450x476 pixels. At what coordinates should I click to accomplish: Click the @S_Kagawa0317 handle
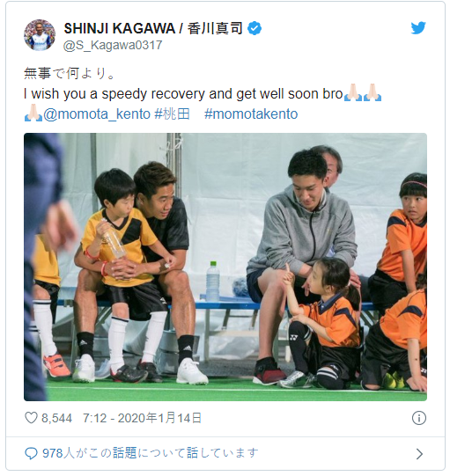113,45
